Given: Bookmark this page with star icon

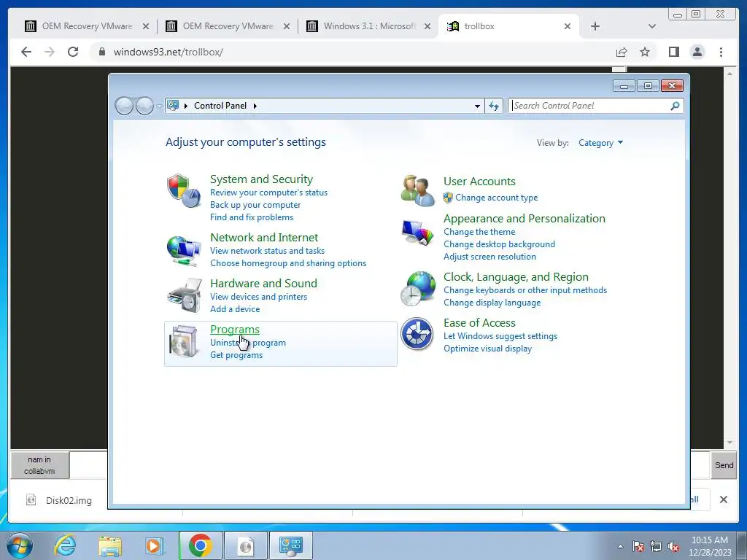Looking at the screenshot, I should [645, 52].
